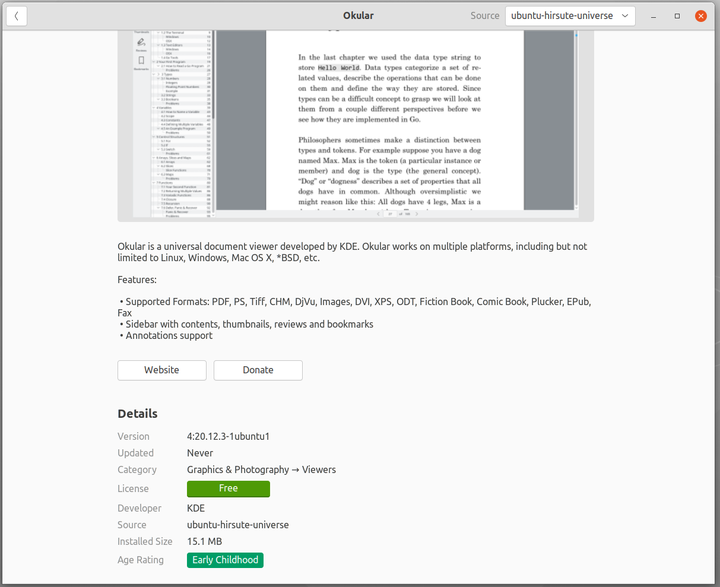Click the Developer label in Details
The height and width of the screenshot is (587, 720).
(139, 508)
